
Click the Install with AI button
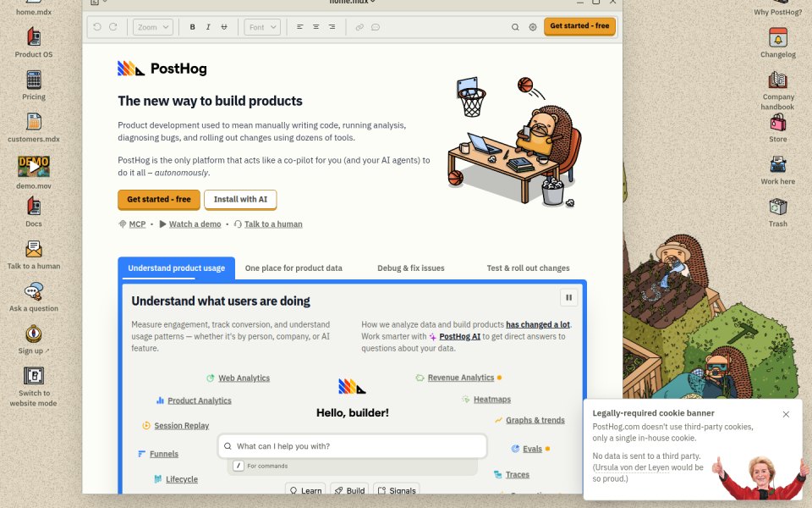240,199
